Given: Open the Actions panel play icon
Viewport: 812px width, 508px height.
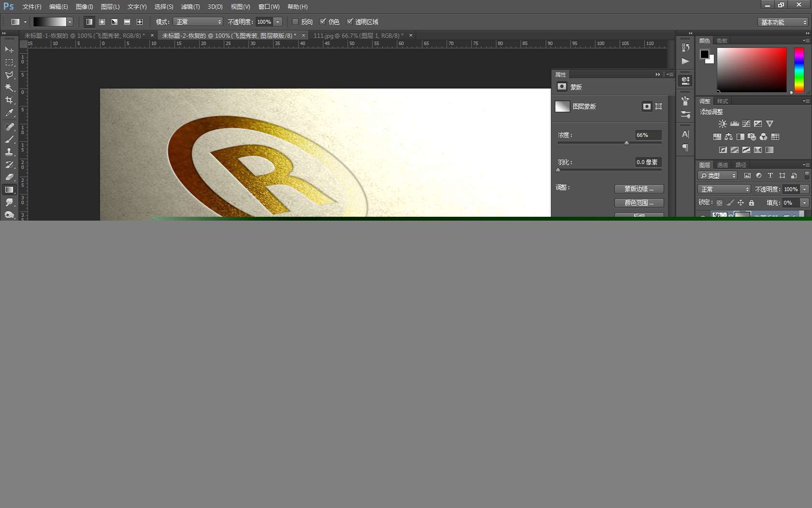Looking at the screenshot, I should 685,61.
